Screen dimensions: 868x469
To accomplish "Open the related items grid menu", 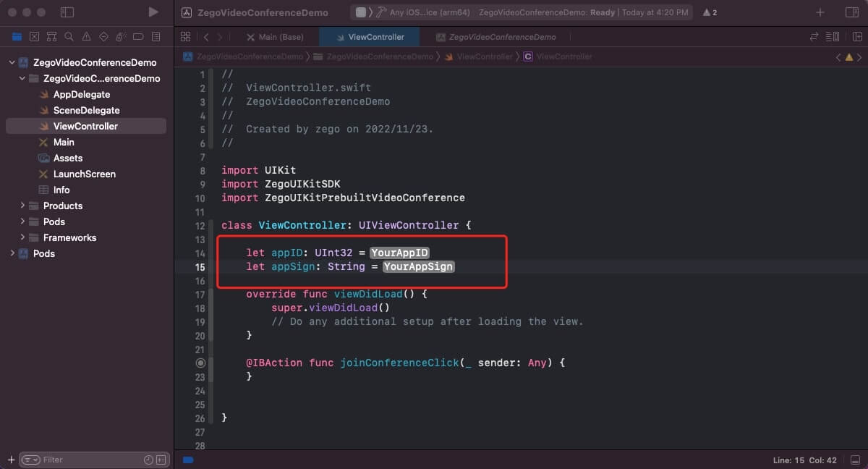I will pyautogui.click(x=186, y=37).
